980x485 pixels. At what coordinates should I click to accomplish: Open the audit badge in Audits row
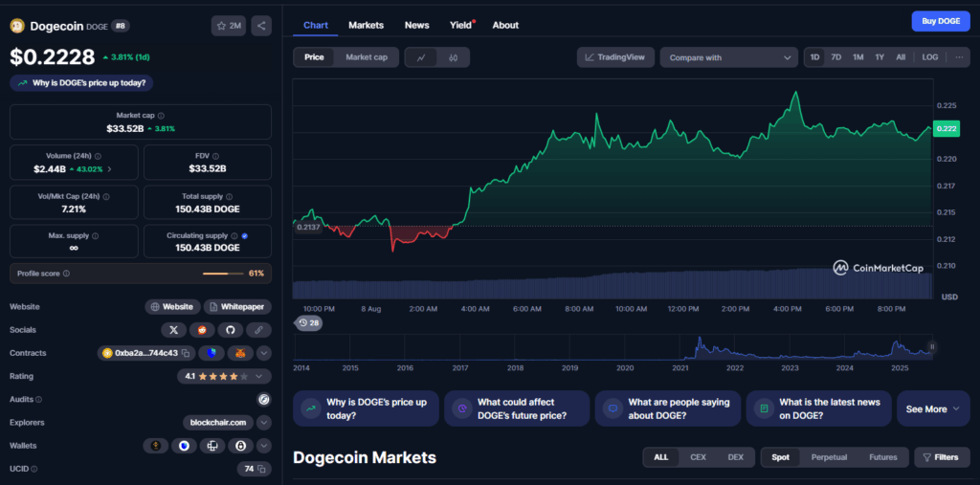coord(264,399)
